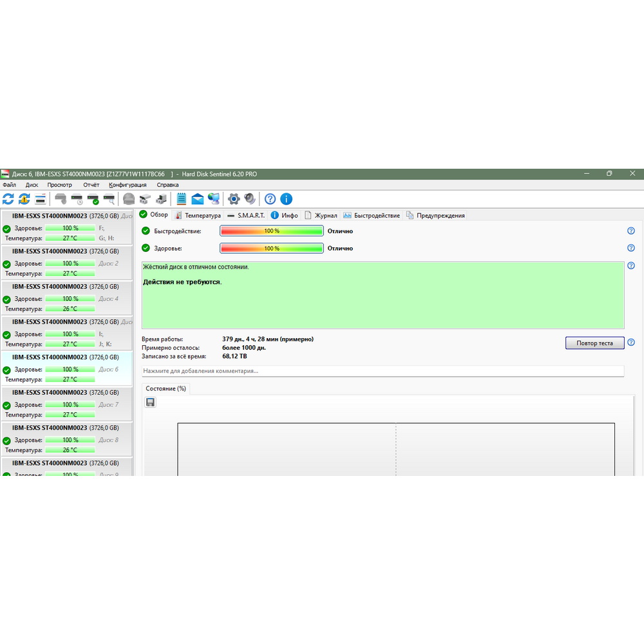The image size is (644, 644).
Task: Click the drive with folders toolbar icon
Action: click(145, 199)
